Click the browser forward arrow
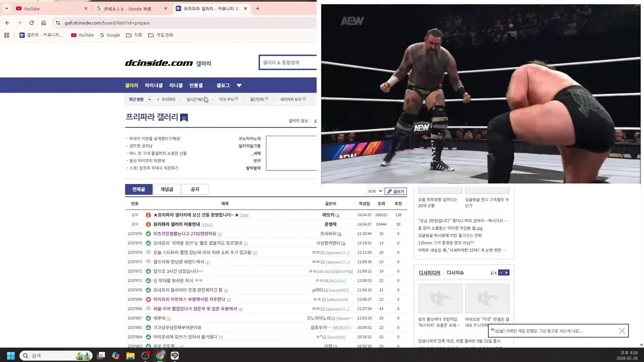Viewport: 644px width, 362px height. click(19, 23)
